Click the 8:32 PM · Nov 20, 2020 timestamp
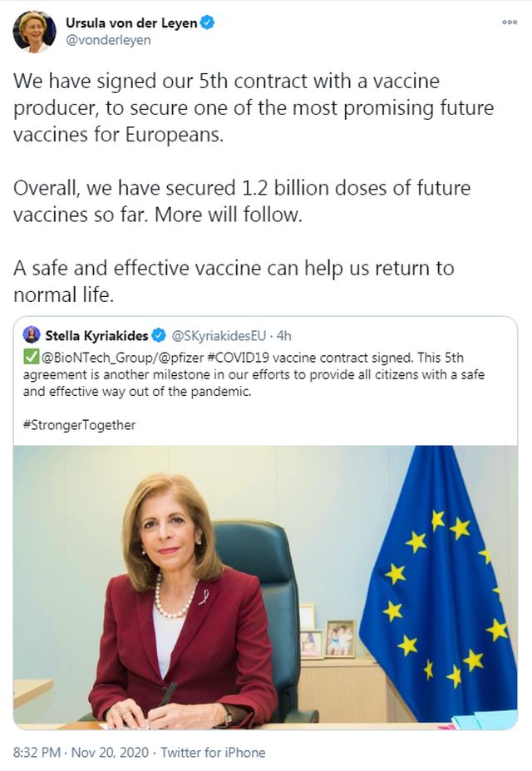 point(81,753)
